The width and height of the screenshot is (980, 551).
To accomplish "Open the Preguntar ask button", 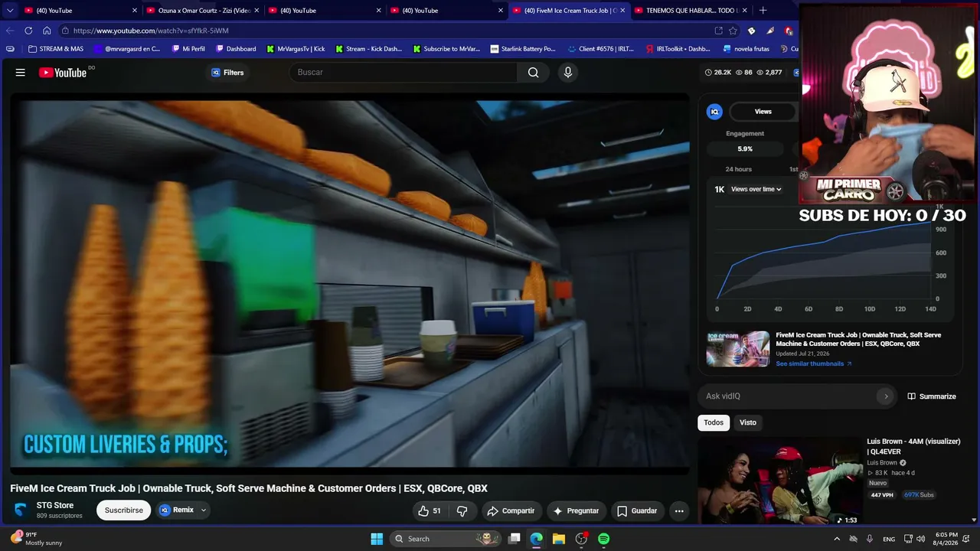I will click(576, 510).
